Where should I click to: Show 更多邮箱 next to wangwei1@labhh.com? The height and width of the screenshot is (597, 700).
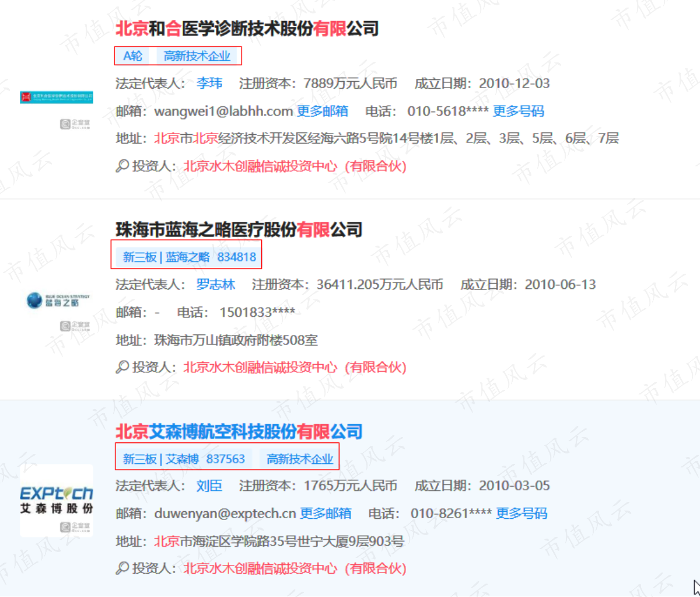(x=323, y=111)
